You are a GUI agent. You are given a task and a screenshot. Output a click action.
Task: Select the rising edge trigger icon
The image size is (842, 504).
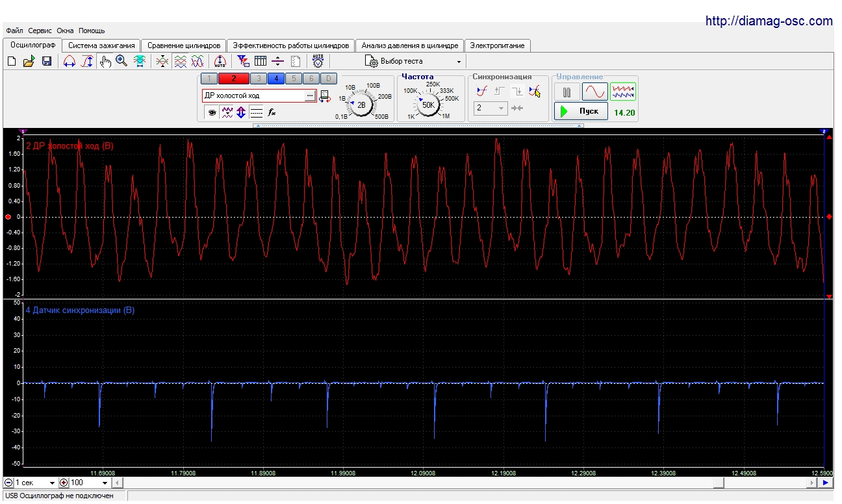500,91
